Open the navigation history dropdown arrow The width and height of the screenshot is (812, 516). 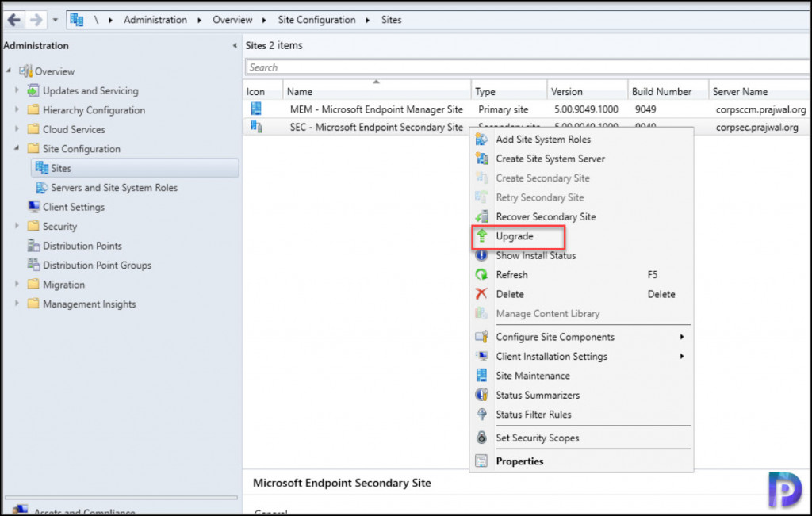[x=55, y=20]
